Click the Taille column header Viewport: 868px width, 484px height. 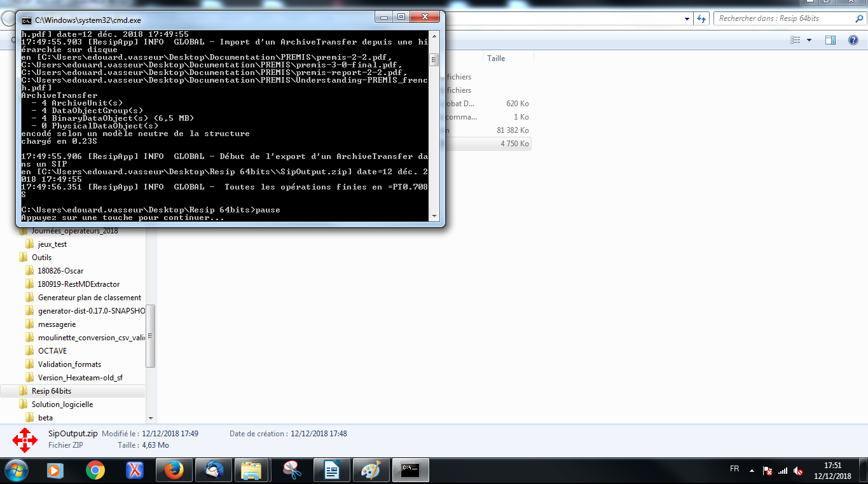pyautogui.click(x=496, y=59)
